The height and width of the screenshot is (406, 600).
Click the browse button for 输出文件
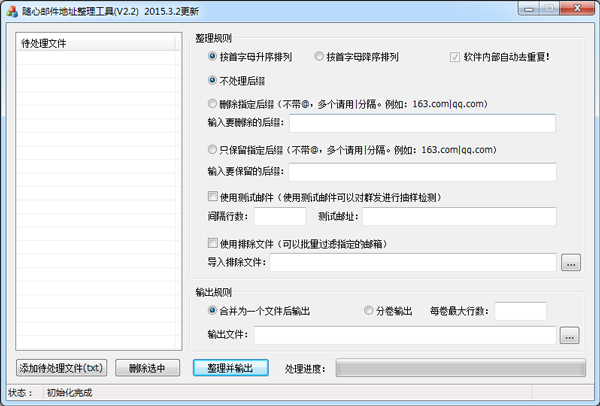(570, 335)
